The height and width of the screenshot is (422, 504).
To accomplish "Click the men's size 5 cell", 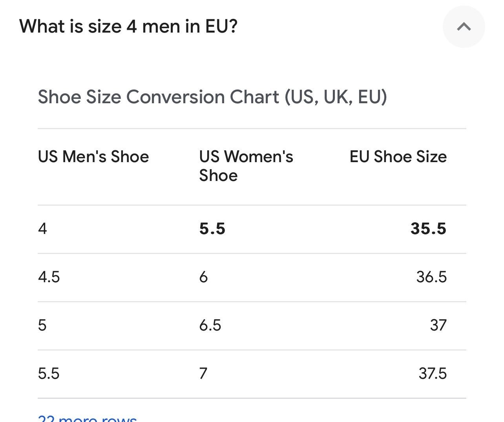I will click(x=42, y=325).
